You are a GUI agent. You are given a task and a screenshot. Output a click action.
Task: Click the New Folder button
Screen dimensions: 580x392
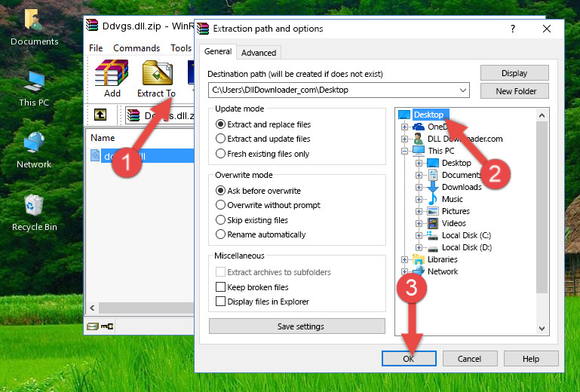[514, 91]
